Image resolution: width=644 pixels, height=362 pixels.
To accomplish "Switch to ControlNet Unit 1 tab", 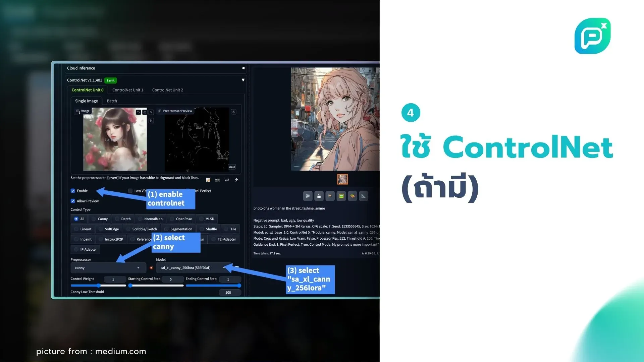I will pyautogui.click(x=128, y=90).
